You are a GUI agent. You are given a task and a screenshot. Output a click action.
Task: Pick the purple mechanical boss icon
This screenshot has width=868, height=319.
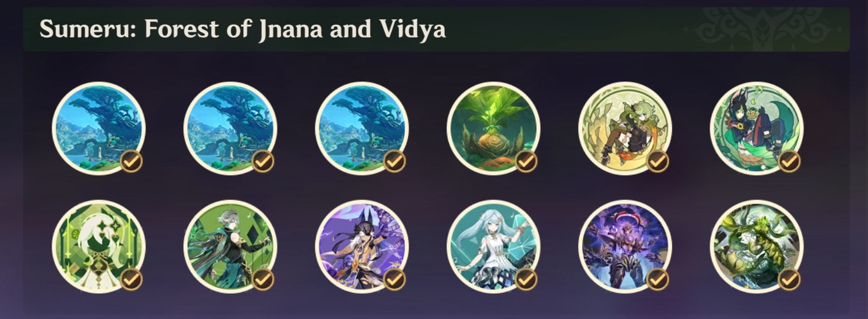624,246
